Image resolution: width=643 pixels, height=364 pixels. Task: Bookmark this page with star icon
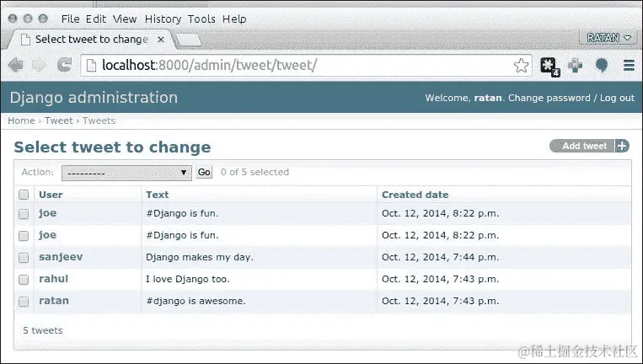click(x=522, y=65)
